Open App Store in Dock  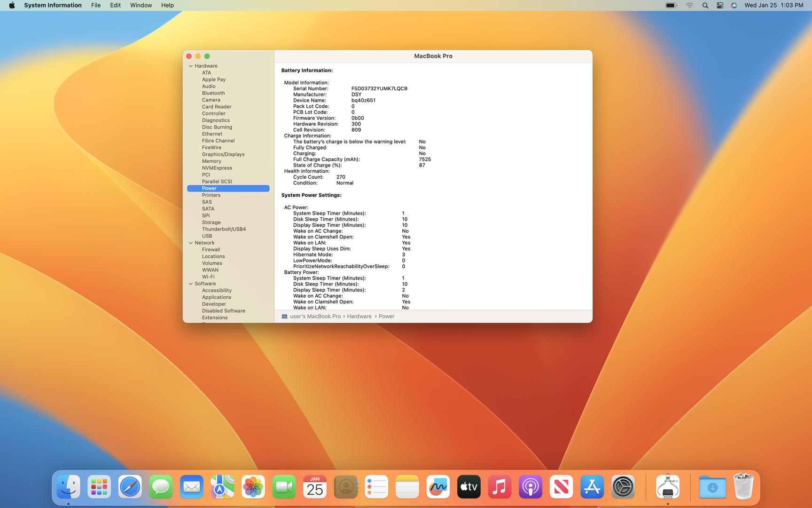592,487
